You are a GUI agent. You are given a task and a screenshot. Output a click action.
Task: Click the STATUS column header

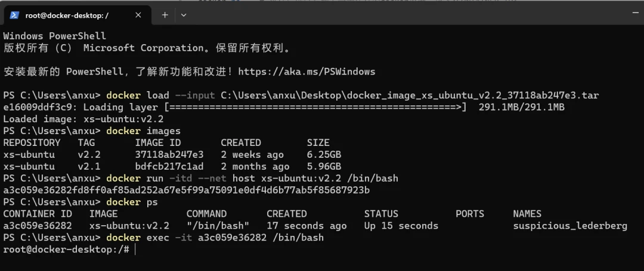pyautogui.click(x=381, y=214)
